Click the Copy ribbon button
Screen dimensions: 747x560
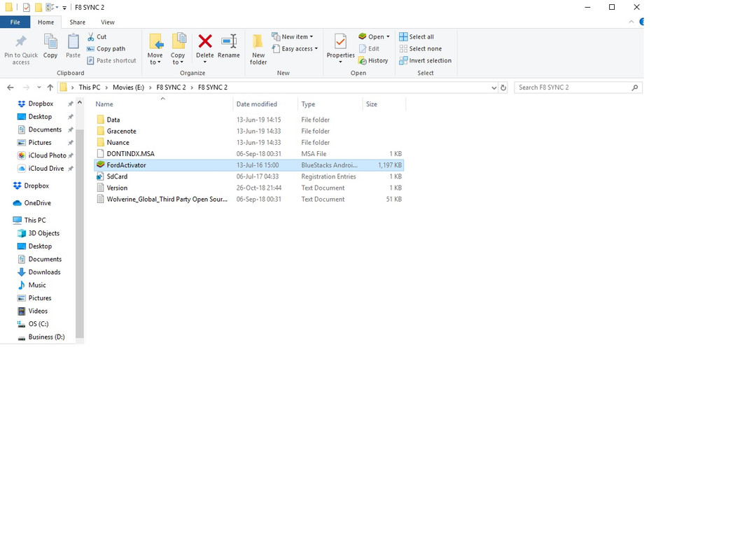point(50,46)
